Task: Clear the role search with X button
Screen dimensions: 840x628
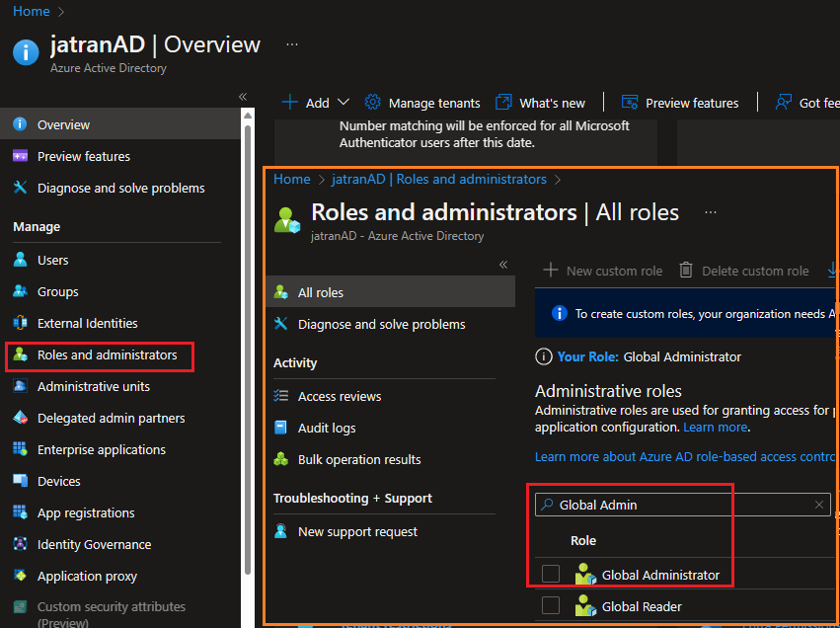Action: [819, 505]
